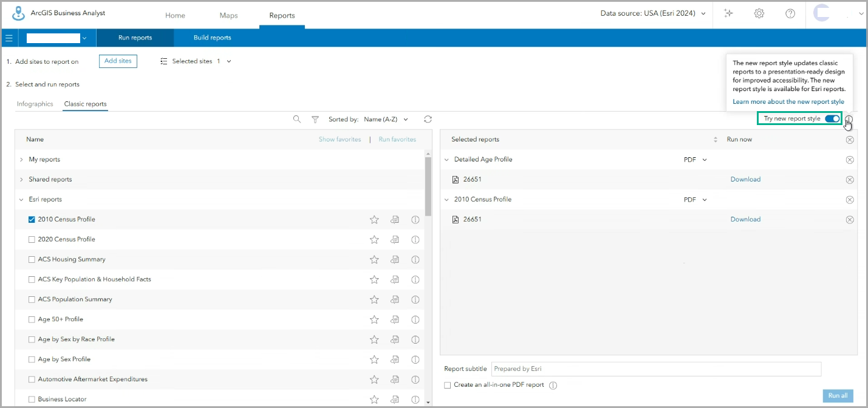Favorite the Age 50+ Profile report
Screen dimensions: 868x408
coord(374,319)
